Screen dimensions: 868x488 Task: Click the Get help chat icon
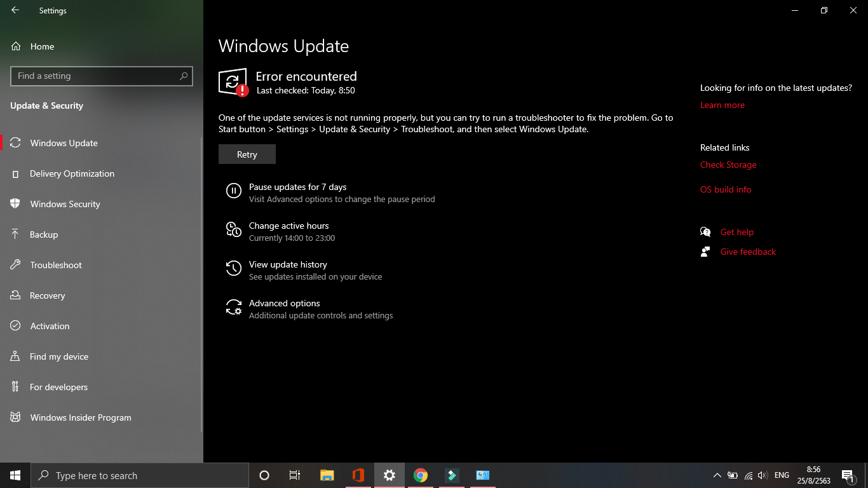pyautogui.click(x=705, y=232)
